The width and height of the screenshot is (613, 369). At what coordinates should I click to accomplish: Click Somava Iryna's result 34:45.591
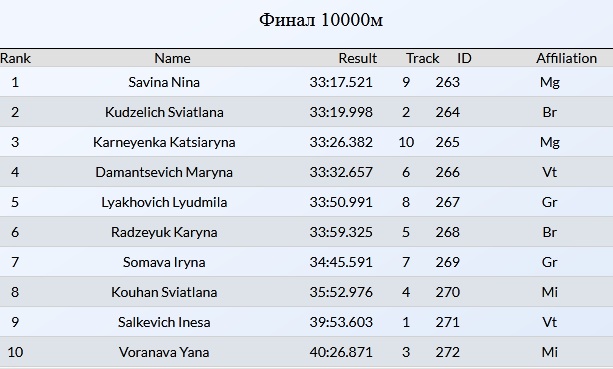tap(341, 262)
